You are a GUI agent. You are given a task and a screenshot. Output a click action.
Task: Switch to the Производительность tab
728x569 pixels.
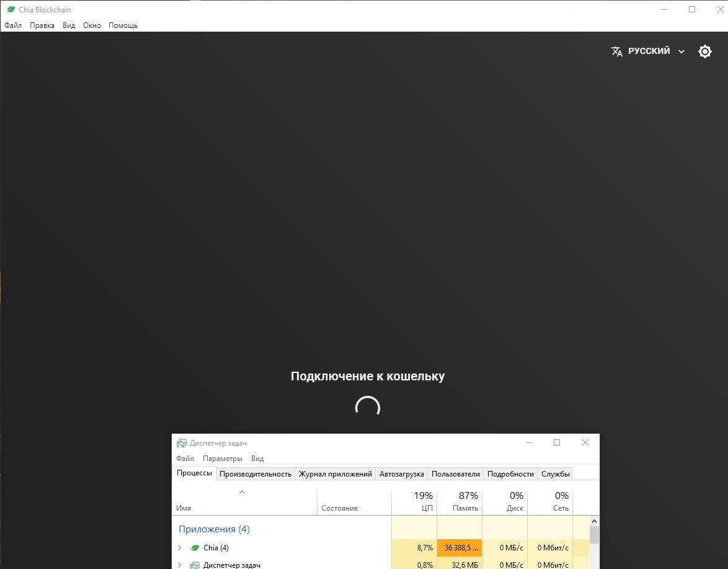pos(255,474)
